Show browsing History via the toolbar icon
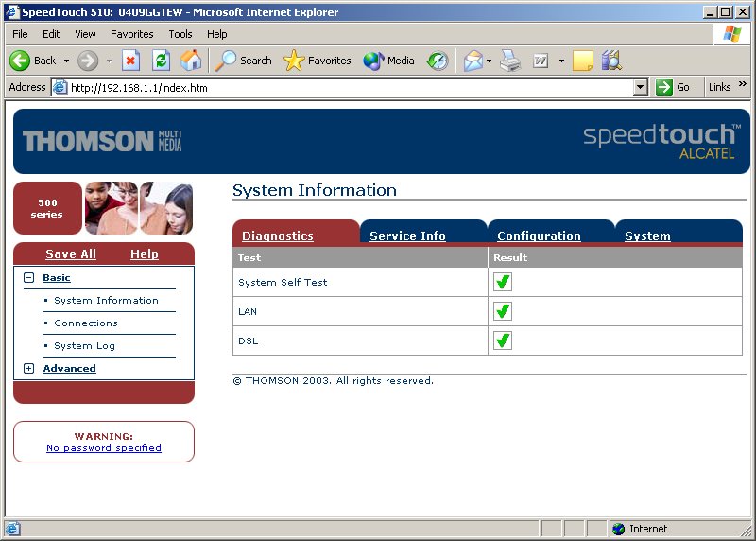Screen dimensions: 756x541 pyautogui.click(x=437, y=61)
